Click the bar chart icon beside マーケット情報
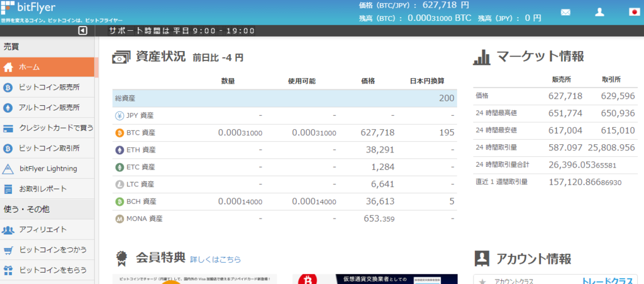Viewport: 644px width, 284px height. (x=482, y=57)
